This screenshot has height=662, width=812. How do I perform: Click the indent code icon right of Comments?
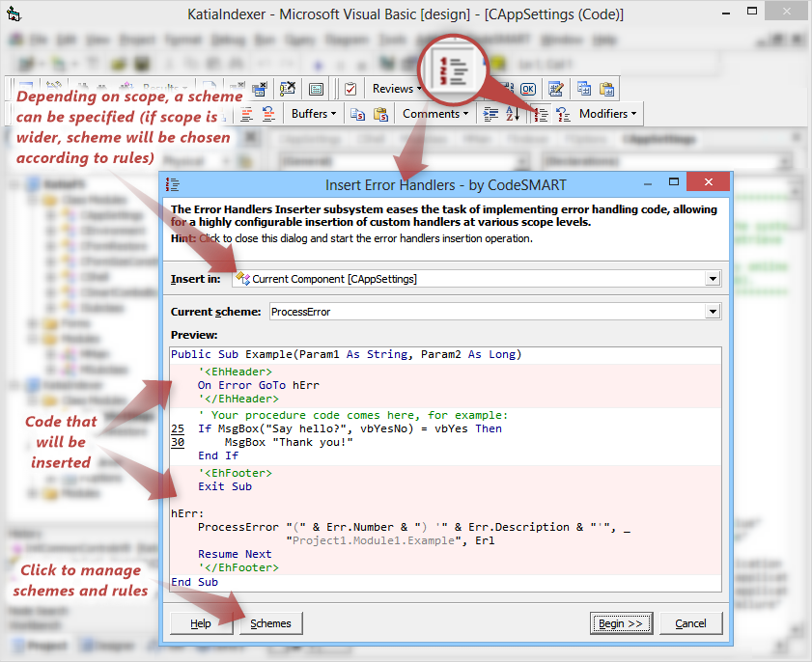coord(490,114)
